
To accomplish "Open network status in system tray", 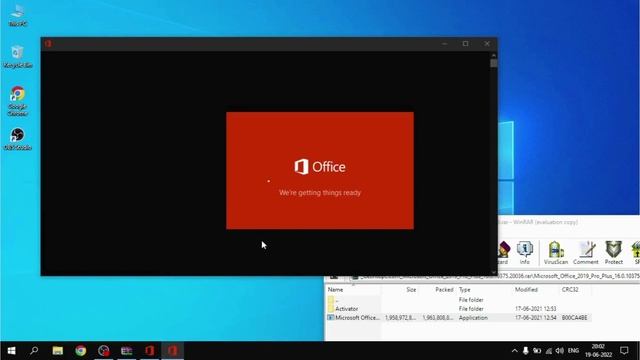I will coord(549,351).
